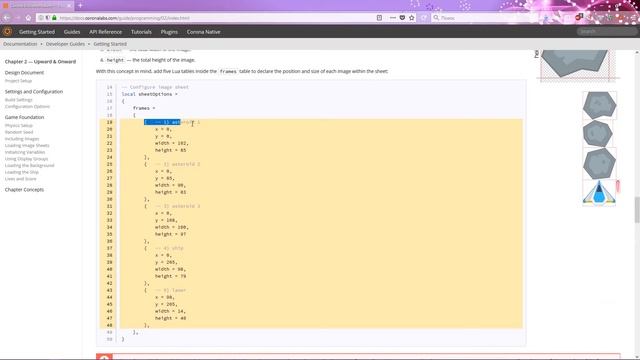Click the third small asteroid sprite thumbnail
This screenshot has width=640, height=360.
click(599, 164)
